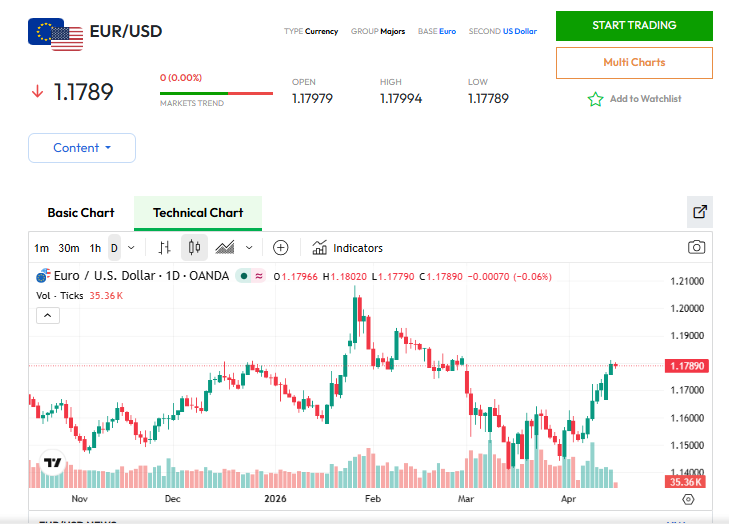729x528 pixels.
Task: Open chart in popup window icon
Action: point(700,212)
